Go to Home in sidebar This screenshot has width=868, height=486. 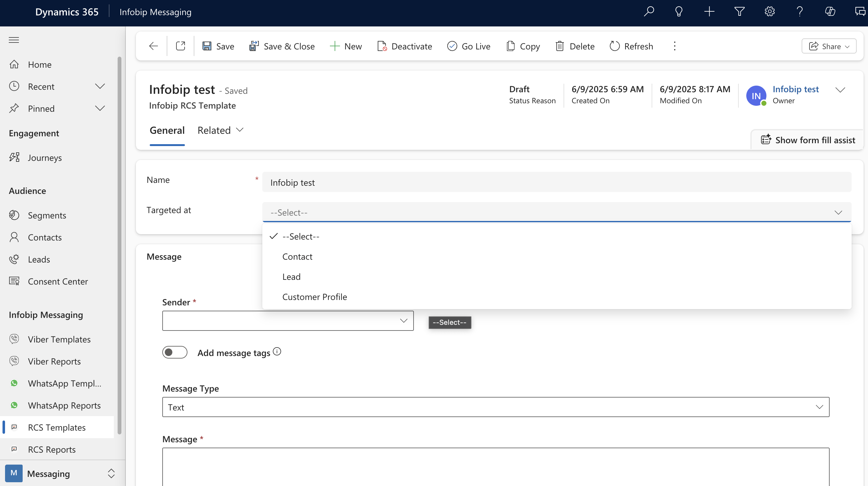coord(57,65)
